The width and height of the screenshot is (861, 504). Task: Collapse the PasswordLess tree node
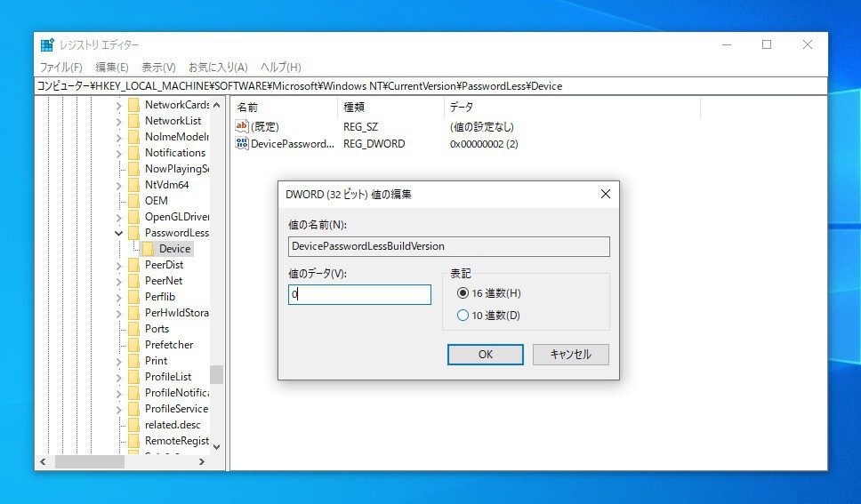click(118, 233)
